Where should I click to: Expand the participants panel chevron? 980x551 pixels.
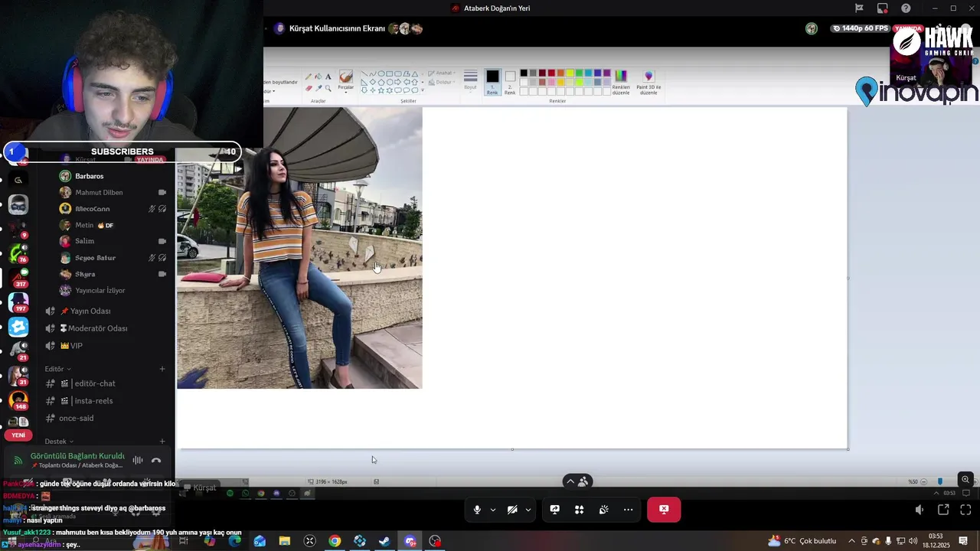pos(570,481)
